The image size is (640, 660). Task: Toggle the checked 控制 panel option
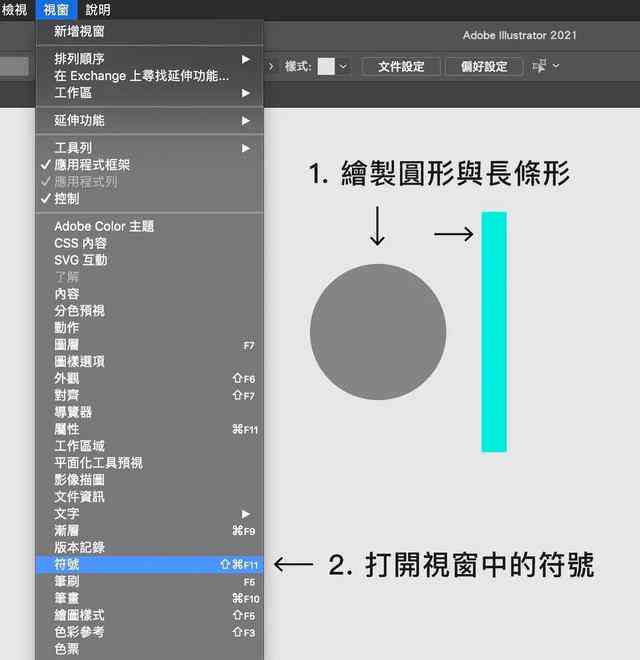(149, 199)
